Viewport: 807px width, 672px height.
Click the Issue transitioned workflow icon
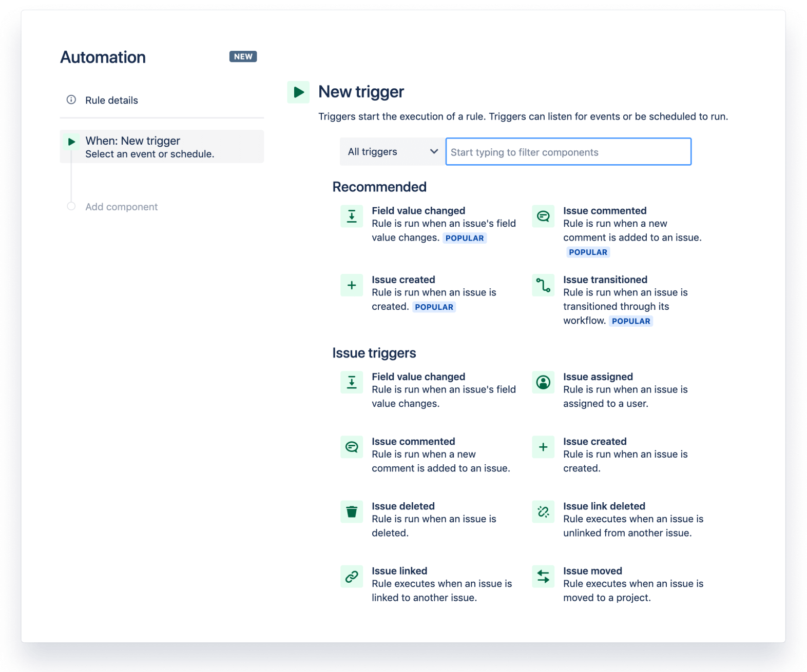(x=543, y=285)
